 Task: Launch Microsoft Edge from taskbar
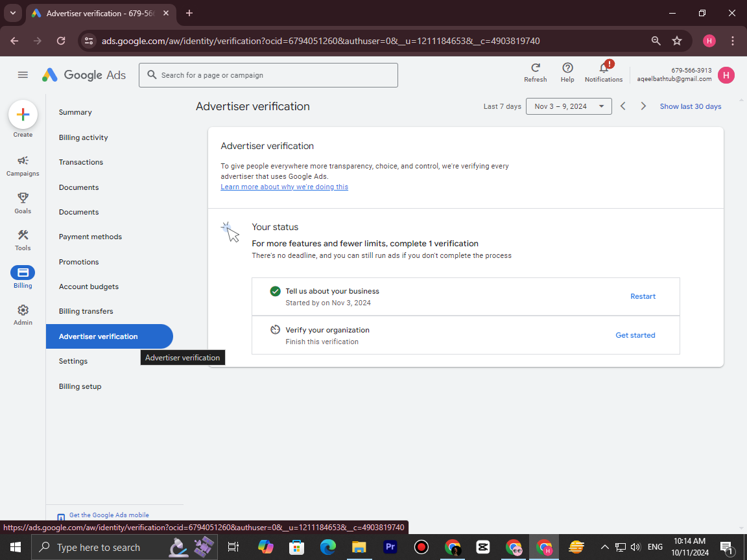point(327,547)
